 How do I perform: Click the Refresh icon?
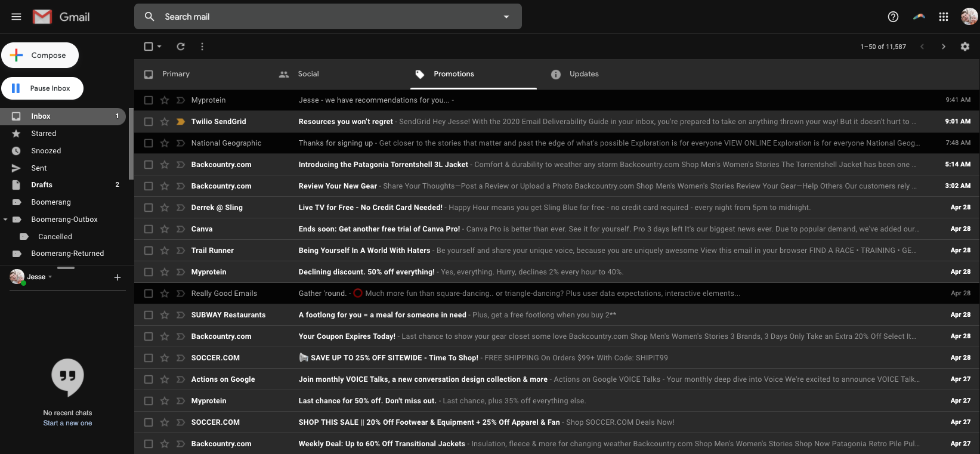(x=181, y=47)
